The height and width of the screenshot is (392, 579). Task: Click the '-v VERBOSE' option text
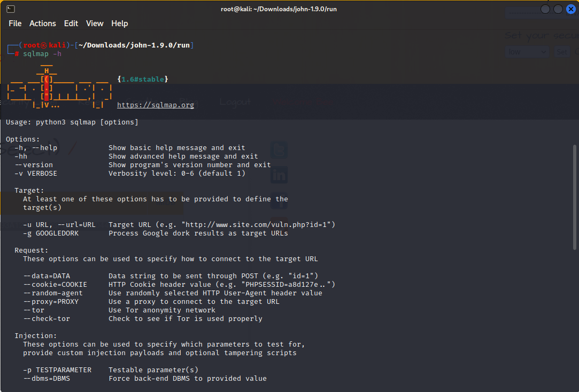36,174
